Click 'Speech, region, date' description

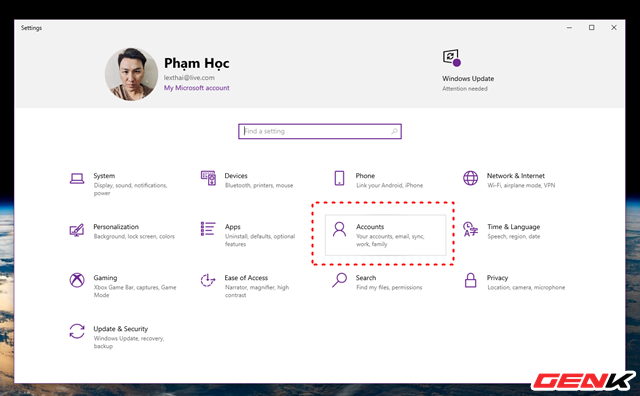point(513,236)
